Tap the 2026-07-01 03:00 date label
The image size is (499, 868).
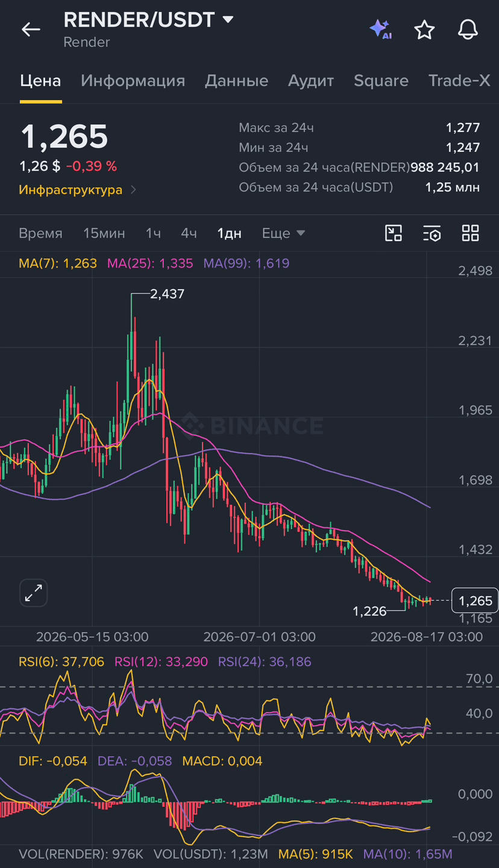pos(259,637)
